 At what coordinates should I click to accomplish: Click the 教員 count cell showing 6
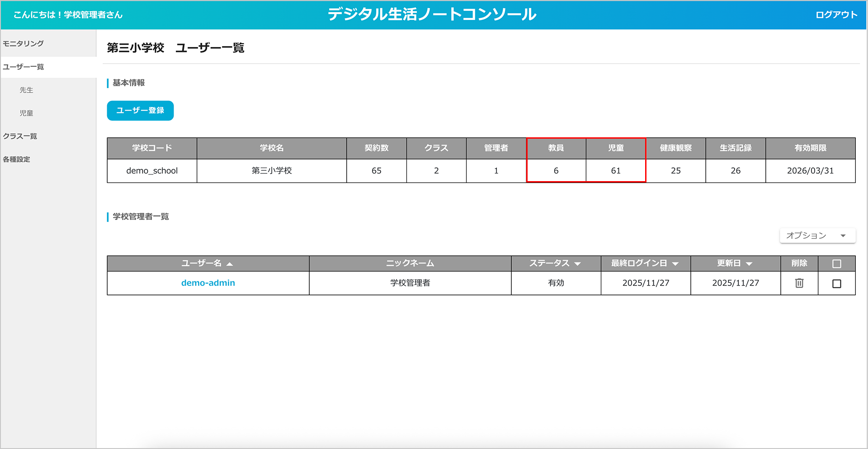coord(556,171)
